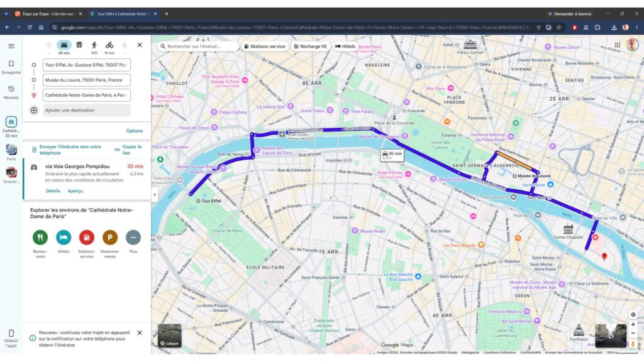Zoom out with the map minus button
Image resolution: width=644 pixels, height=362 pixels.
[x=633, y=333]
